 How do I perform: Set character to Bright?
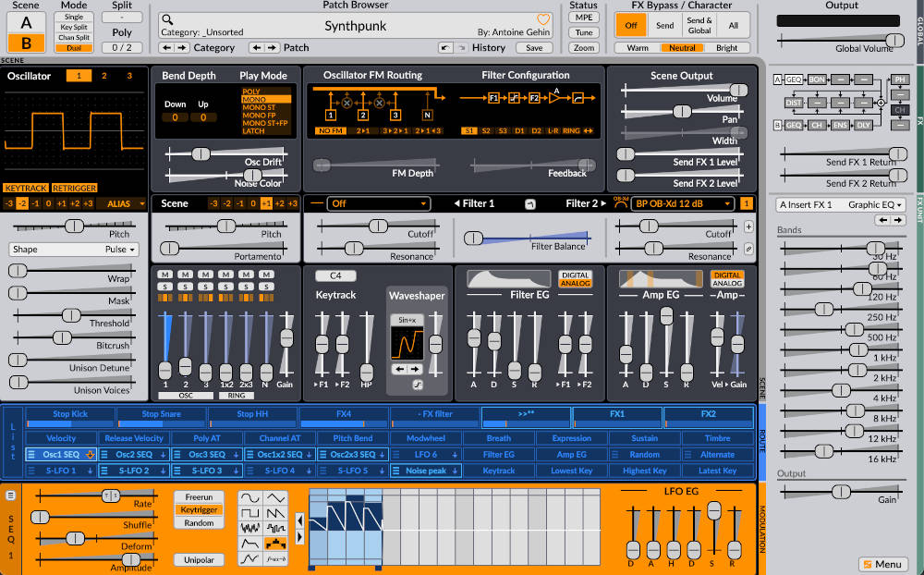726,48
